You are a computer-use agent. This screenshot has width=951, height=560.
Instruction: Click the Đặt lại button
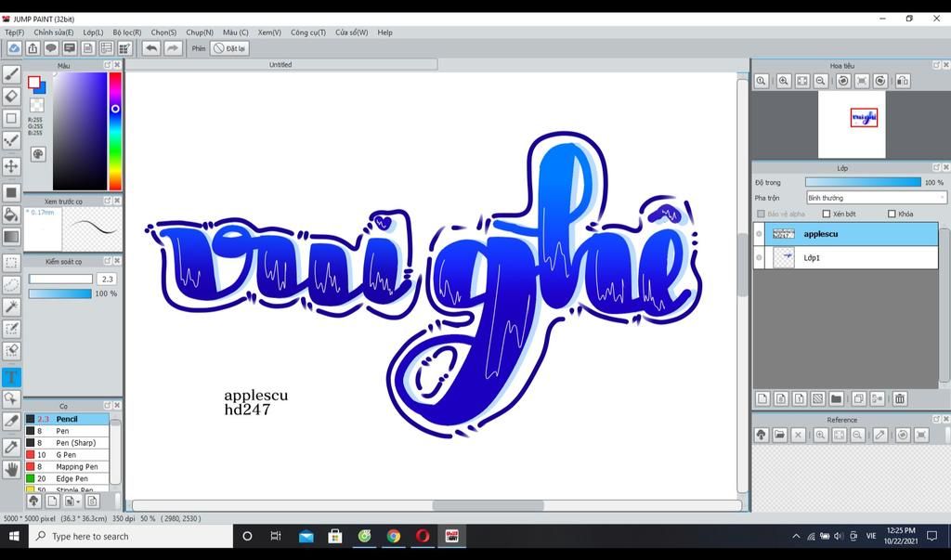(x=229, y=48)
